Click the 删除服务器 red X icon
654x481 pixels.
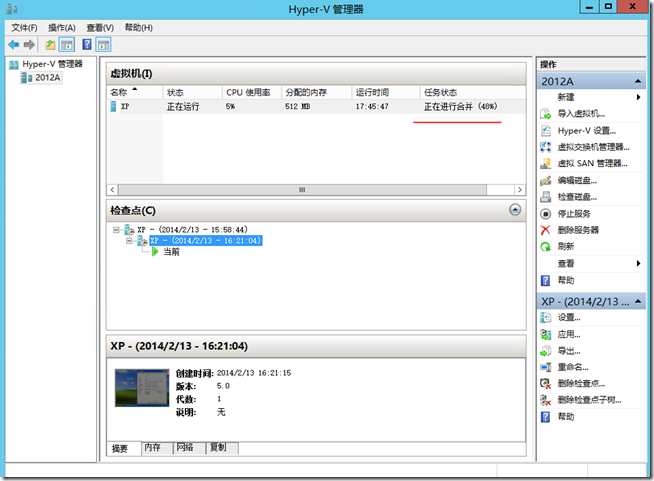point(546,230)
